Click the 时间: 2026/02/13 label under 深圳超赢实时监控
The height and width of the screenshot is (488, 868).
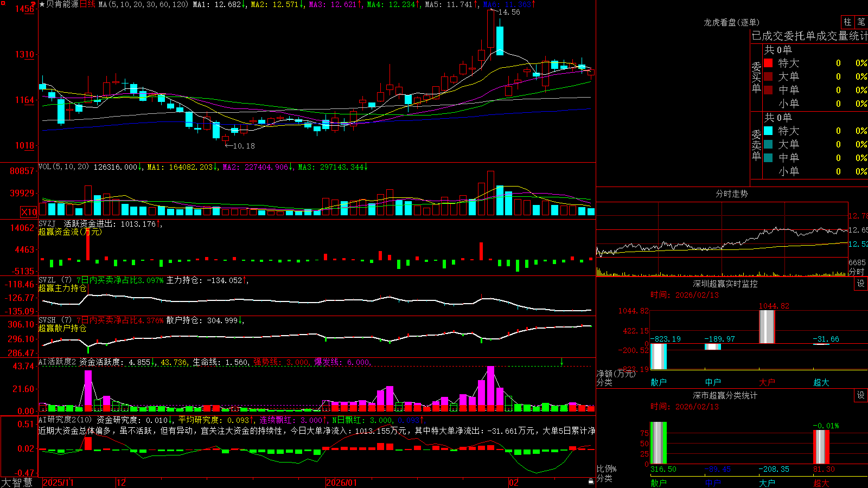click(x=685, y=295)
